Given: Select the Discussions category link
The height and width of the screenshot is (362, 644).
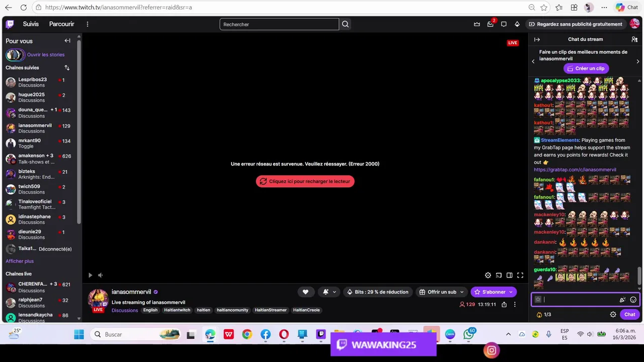Looking at the screenshot, I should click(x=125, y=310).
